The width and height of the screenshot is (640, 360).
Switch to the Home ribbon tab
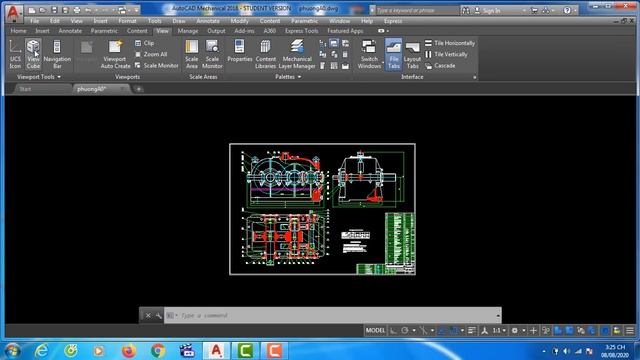tap(18, 31)
